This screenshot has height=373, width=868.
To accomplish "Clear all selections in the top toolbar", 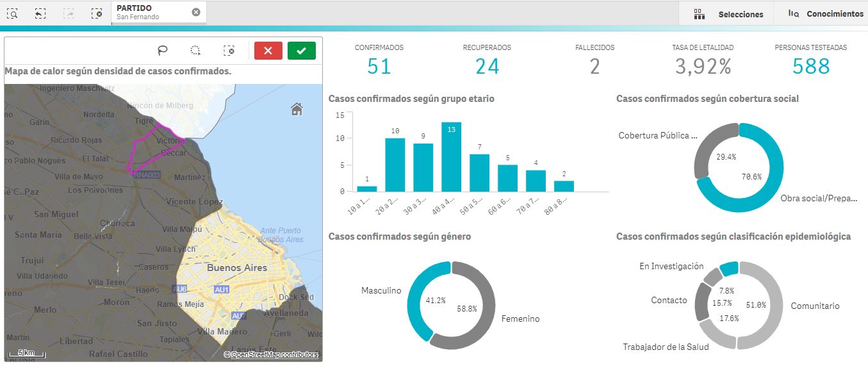I will (x=97, y=13).
